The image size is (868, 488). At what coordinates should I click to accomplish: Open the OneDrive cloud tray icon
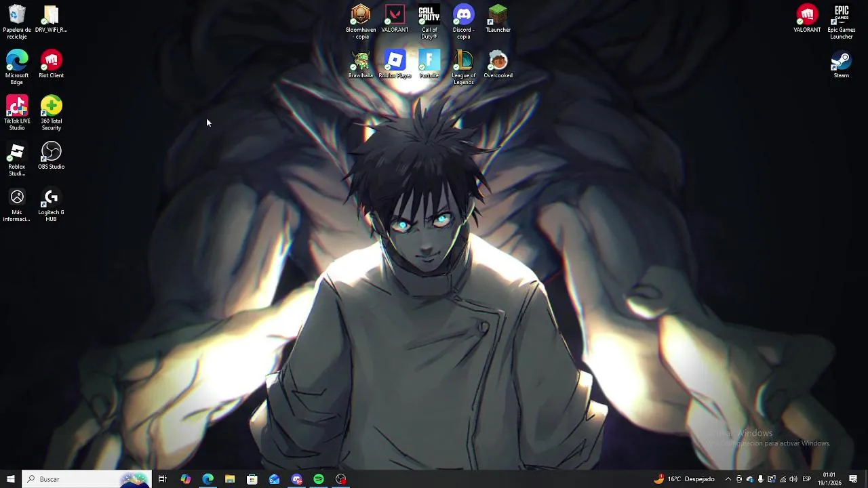point(750,479)
